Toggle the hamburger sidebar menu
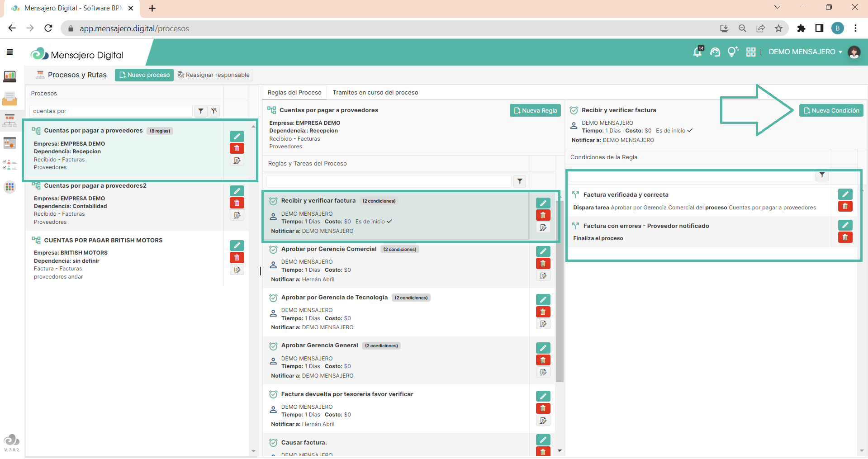The height and width of the screenshot is (459, 868). (9, 52)
